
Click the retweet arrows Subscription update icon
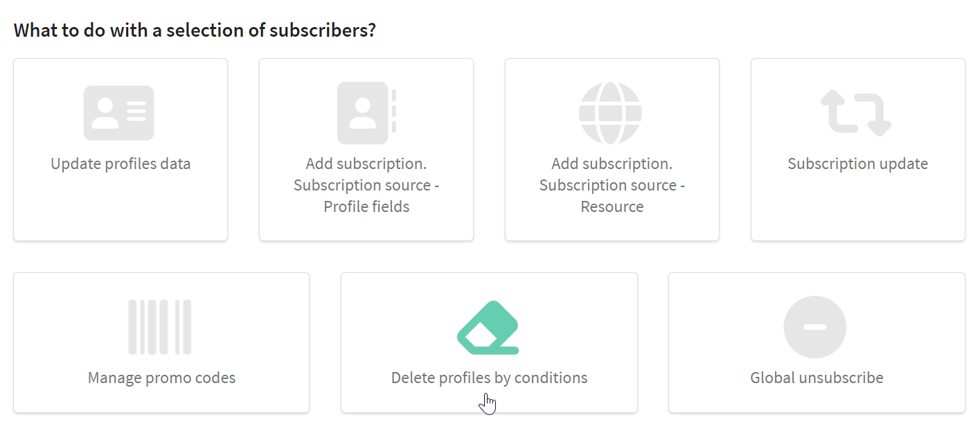[857, 113]
